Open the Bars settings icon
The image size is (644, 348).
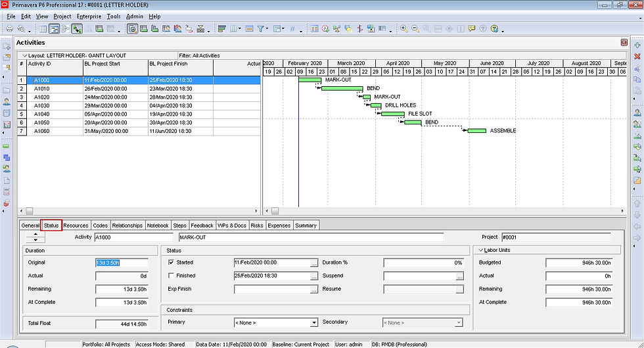[x=222, y=29]
